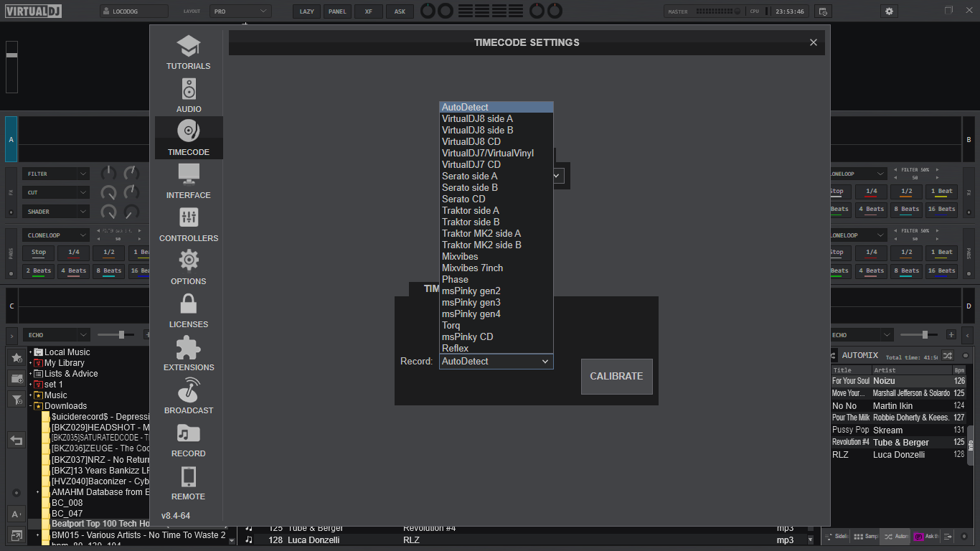Click the plus button next to right Echo slider

(951, 335)
